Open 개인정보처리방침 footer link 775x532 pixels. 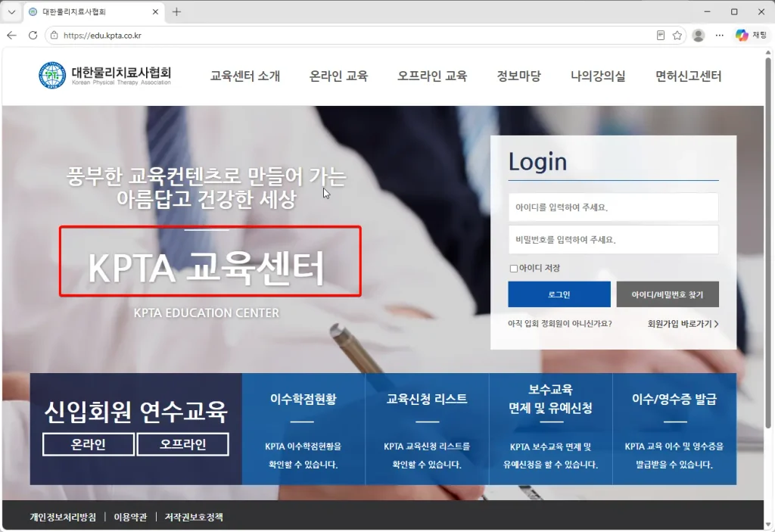(x=63, y=517)
